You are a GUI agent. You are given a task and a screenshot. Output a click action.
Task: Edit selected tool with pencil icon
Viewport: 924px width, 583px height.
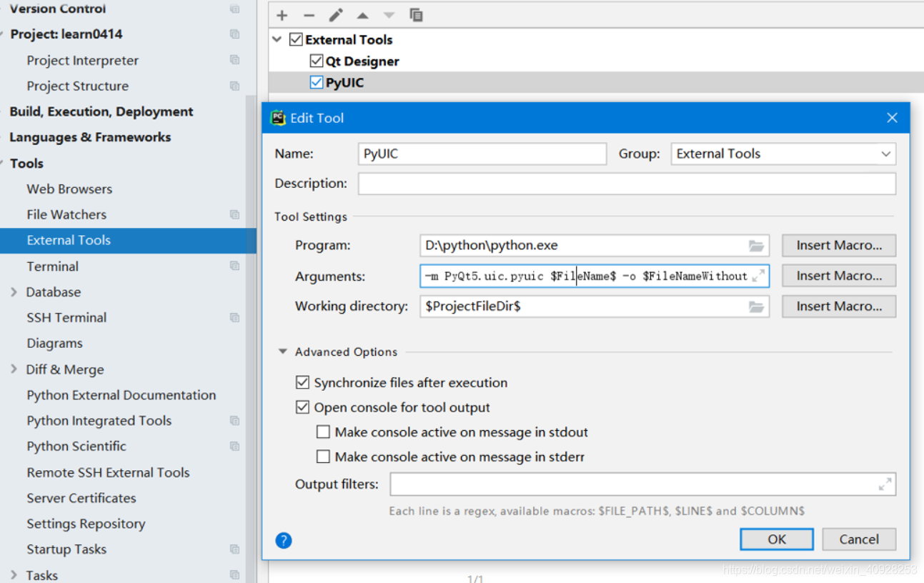pos(336,15)
